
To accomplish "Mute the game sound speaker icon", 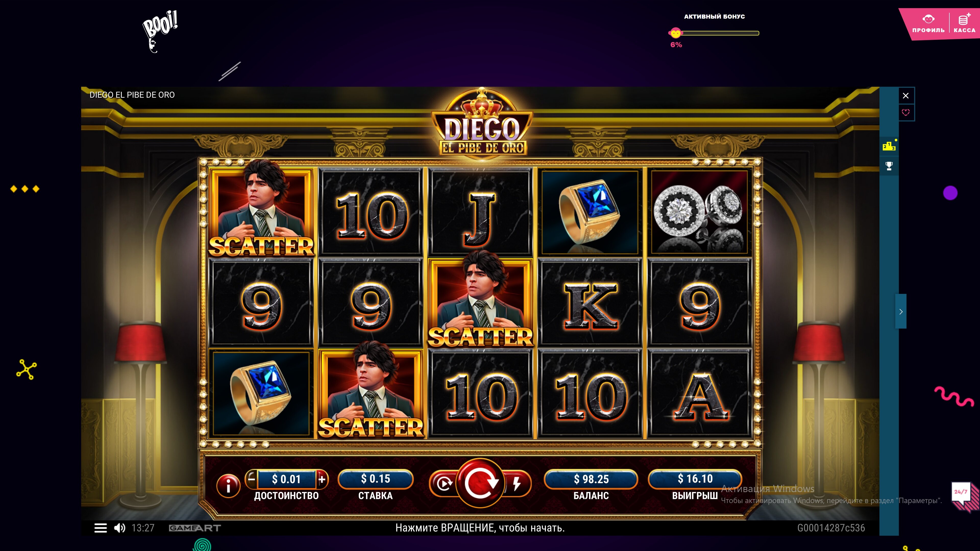I will point(119,528).
